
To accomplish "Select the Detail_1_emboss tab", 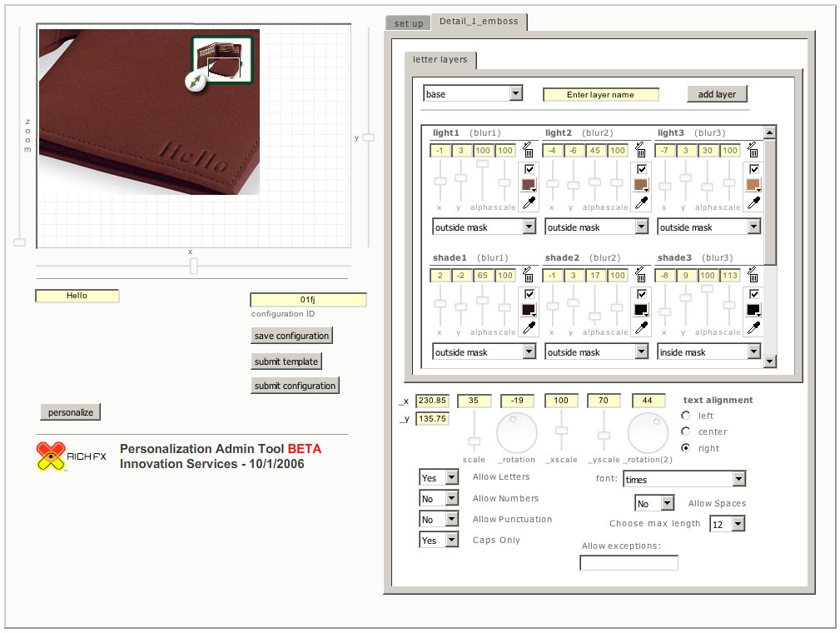I will coord(479,22).
